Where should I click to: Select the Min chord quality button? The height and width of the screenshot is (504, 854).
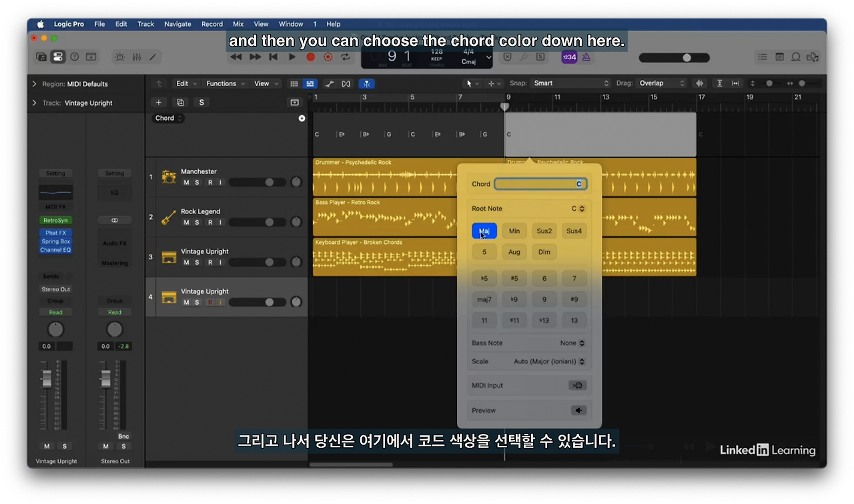(x=514, y=231)
